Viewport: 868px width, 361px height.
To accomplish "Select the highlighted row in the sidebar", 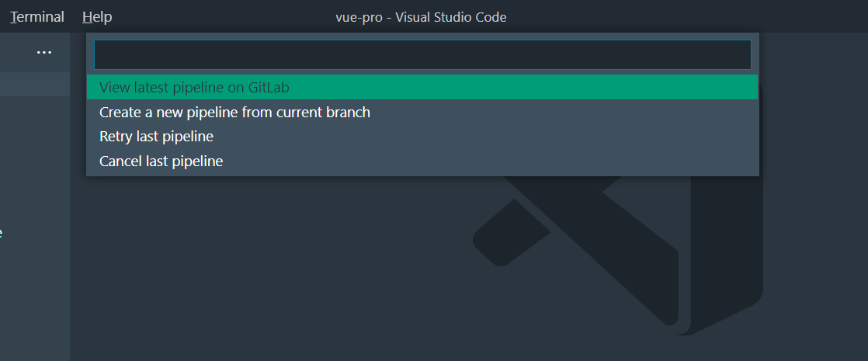I will coord(34,85).
